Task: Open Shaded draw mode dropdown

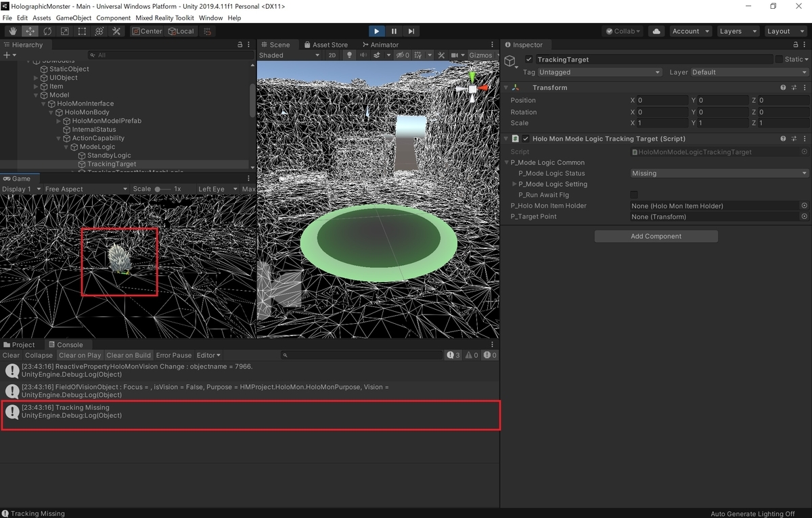Action: tap(289, 55)
